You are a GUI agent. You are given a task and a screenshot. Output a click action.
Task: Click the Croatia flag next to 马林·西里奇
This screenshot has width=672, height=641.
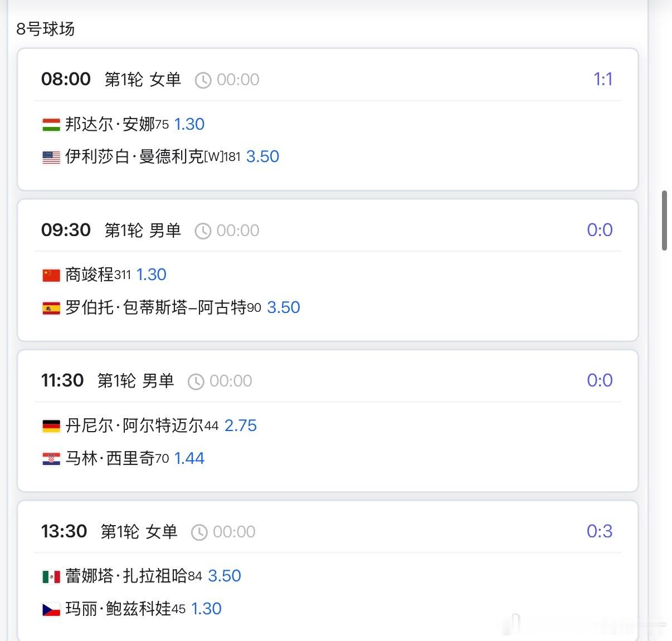[51, 458]
